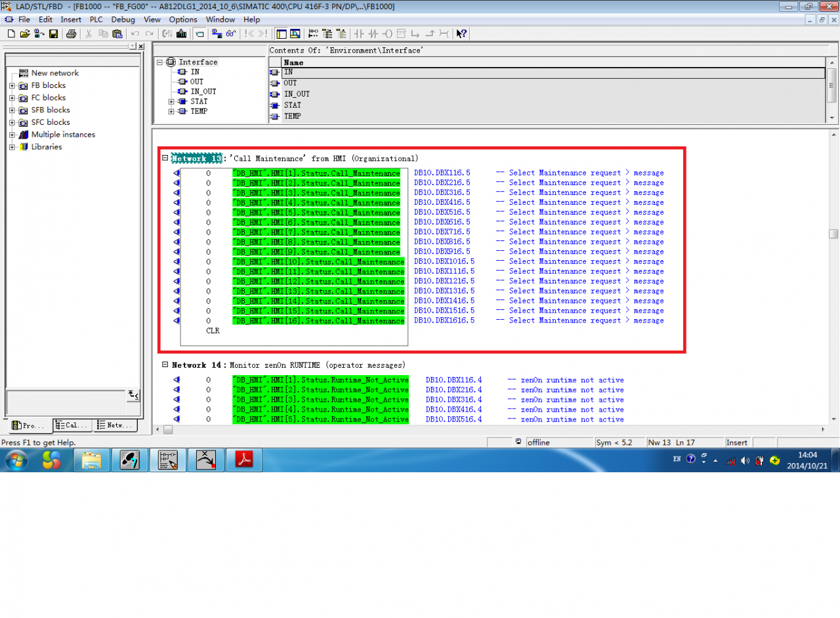840x618 pixels.
Task: Click the Copy toolbar icon
Action: pos(102,33)
